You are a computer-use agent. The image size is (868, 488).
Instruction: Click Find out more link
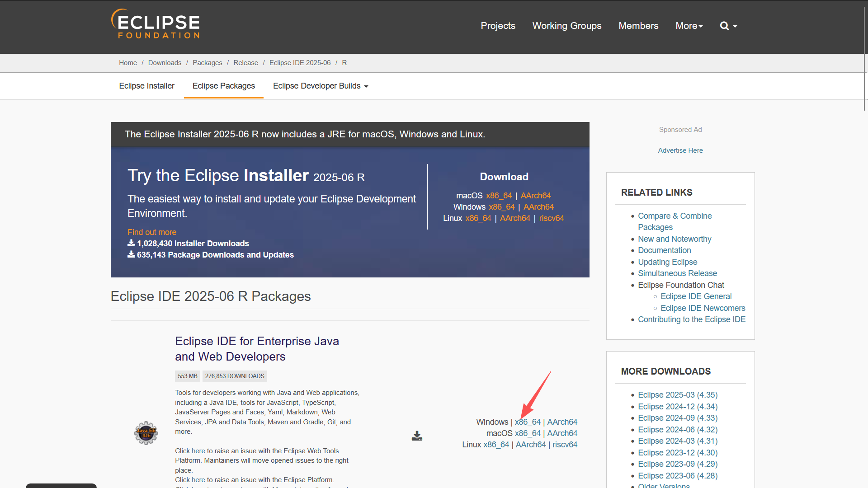[152, 232]
